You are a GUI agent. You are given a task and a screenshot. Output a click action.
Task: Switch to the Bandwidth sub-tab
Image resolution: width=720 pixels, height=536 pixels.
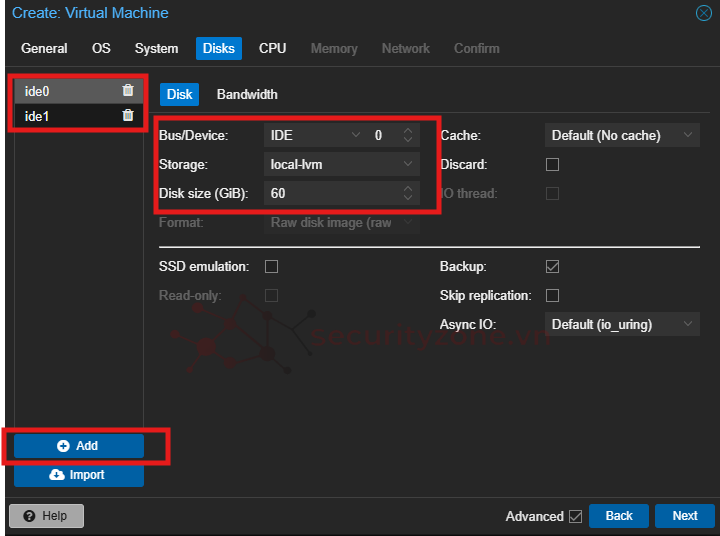click(247, 95)
